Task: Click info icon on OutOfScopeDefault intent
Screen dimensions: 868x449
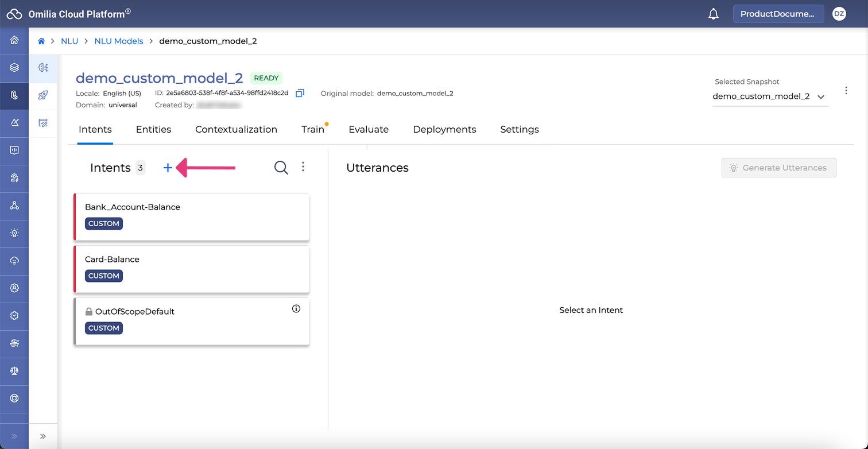Action: point(296,309)
